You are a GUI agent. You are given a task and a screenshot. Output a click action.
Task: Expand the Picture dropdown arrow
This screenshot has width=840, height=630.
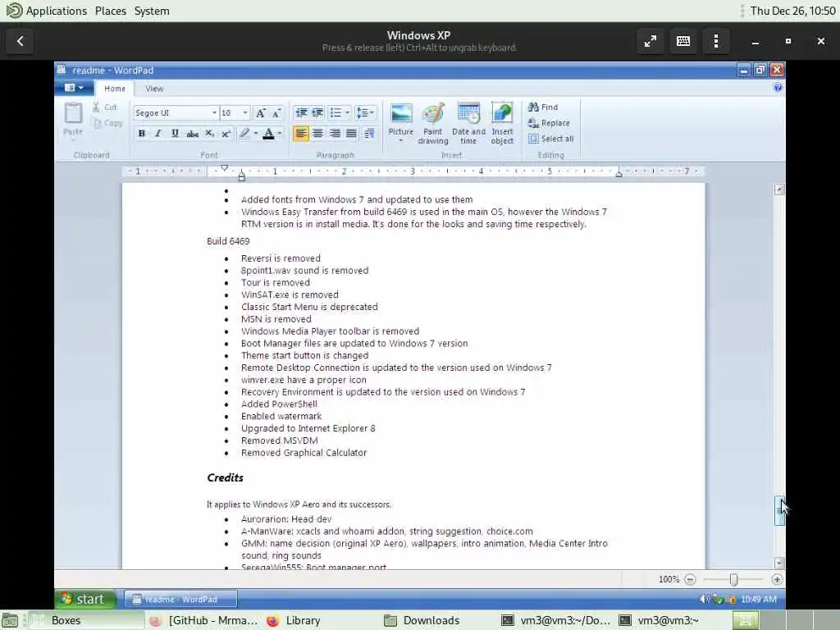pyautogui.click(x=400, y=140)
